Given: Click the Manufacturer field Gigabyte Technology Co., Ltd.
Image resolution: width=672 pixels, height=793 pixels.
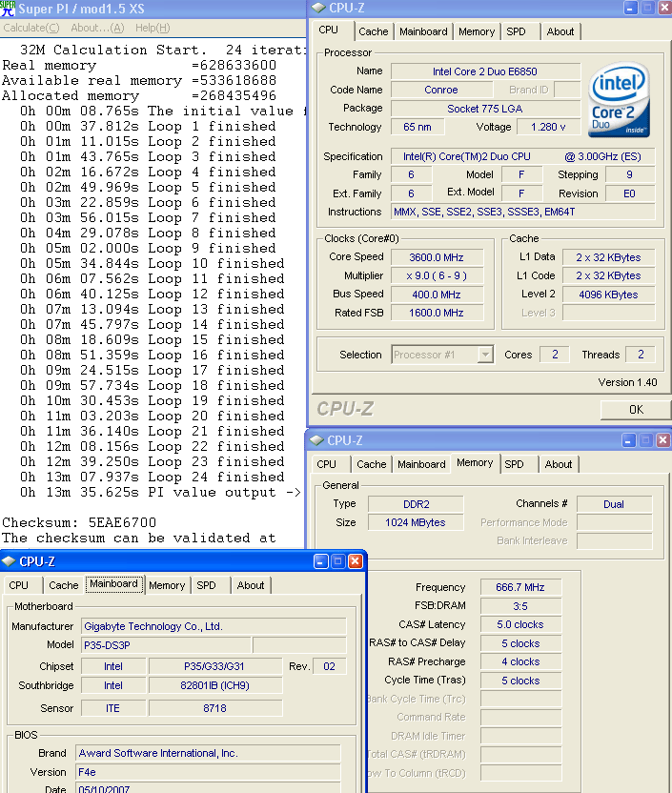Looking at the screenshot, I should coord(214,626).
